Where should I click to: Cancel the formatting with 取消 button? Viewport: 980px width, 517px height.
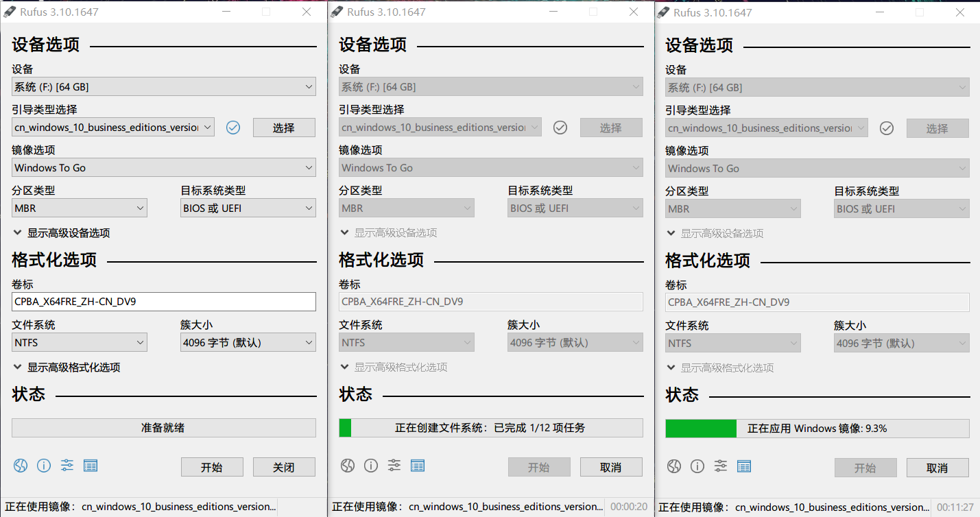pyautogui.click(x=611, y=467)
